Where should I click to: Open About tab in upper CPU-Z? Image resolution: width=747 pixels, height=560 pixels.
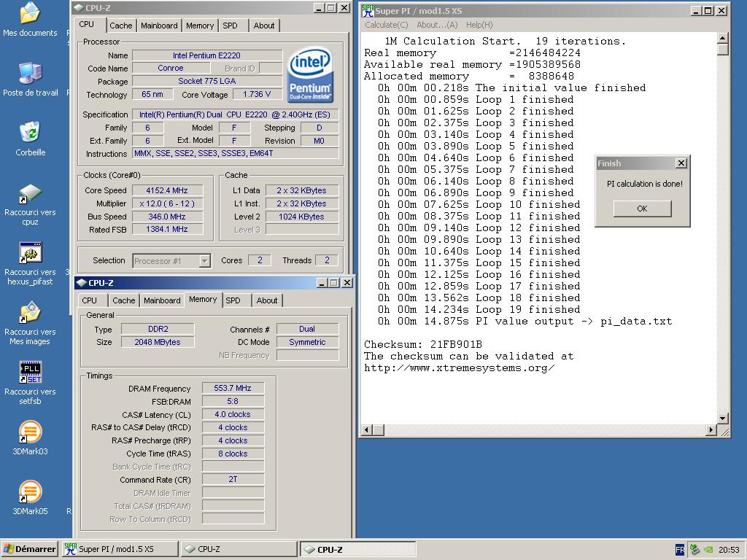(x=264, y=26)
